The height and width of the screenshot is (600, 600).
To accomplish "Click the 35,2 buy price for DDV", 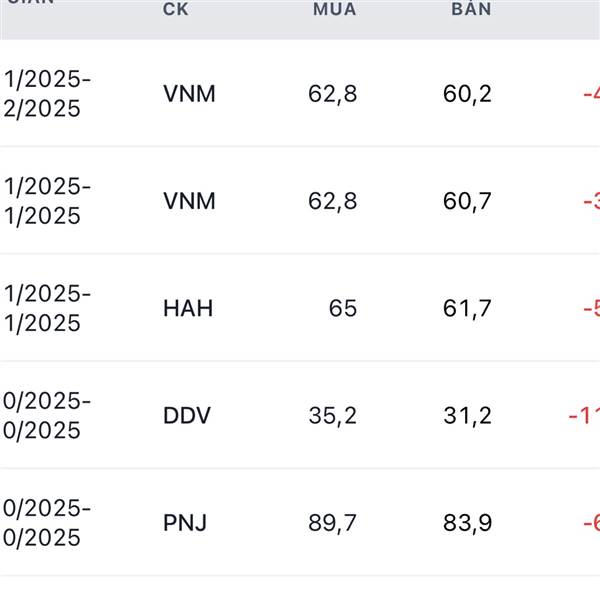I will [332, 415].
